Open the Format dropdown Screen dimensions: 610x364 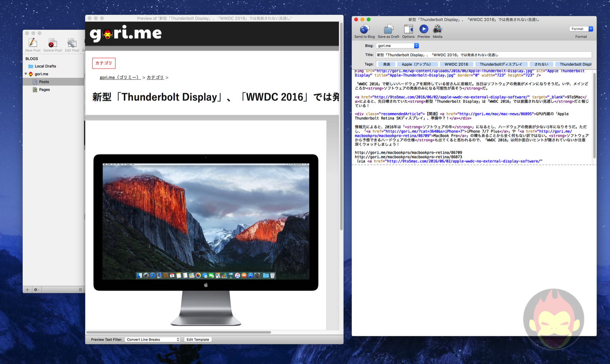point(581,29)
